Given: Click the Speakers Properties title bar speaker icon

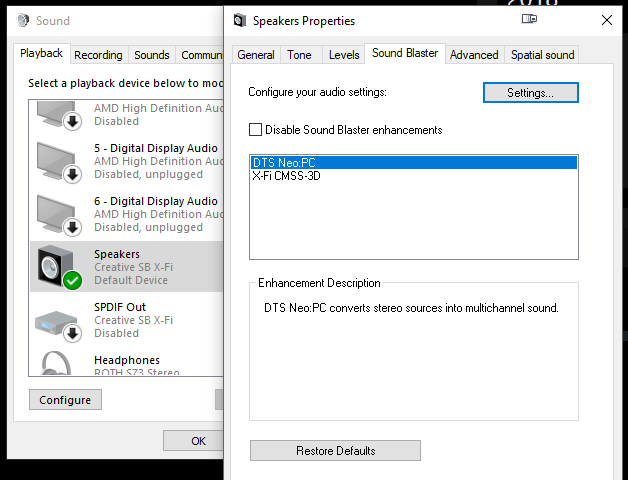Looking at the screenshot, I should (240, 20).
